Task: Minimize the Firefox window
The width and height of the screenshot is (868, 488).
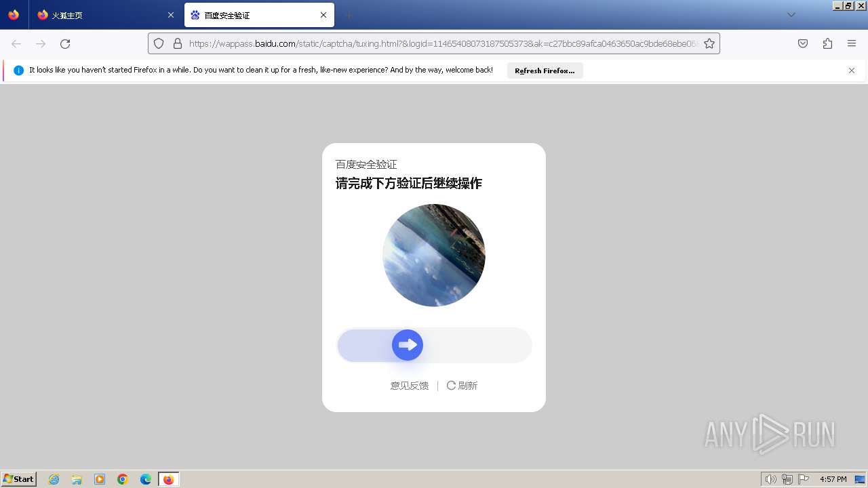Action: [x=837, y=5]
